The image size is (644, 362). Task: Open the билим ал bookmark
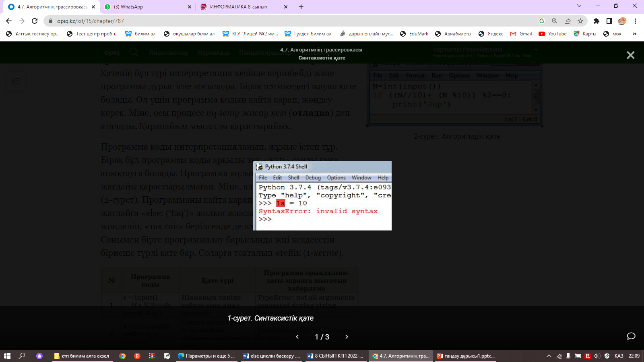[140, 34]
